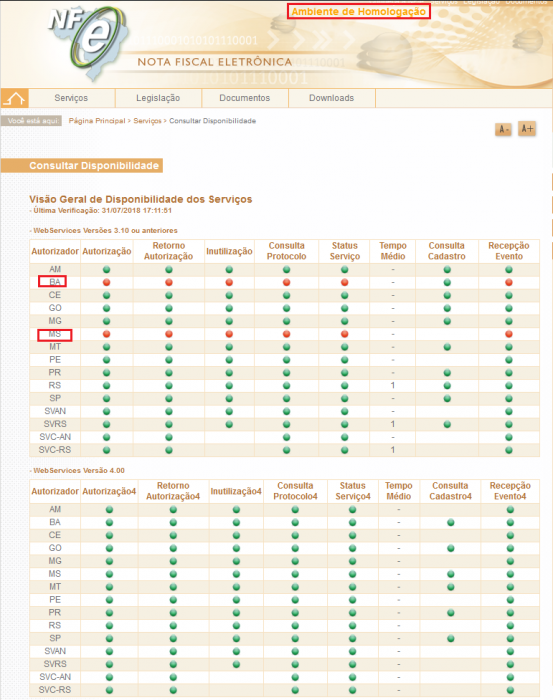Click green Recepção Evento4 status for MS in 4.00 table
553x700 pixels.
point(511,574)
